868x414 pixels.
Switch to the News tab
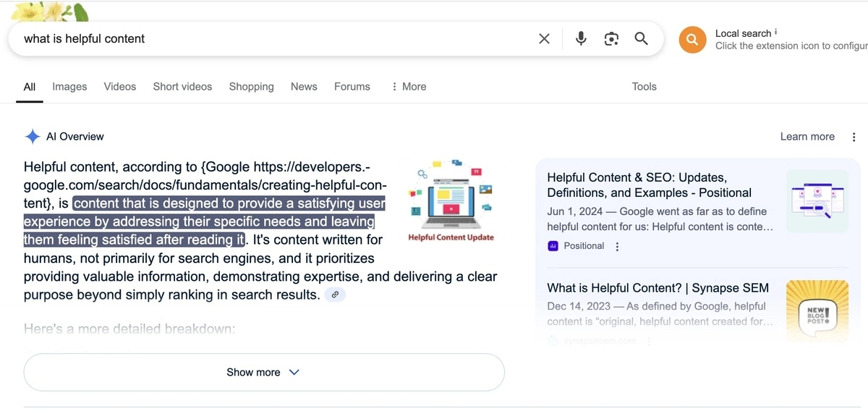[x=304, y=86]
